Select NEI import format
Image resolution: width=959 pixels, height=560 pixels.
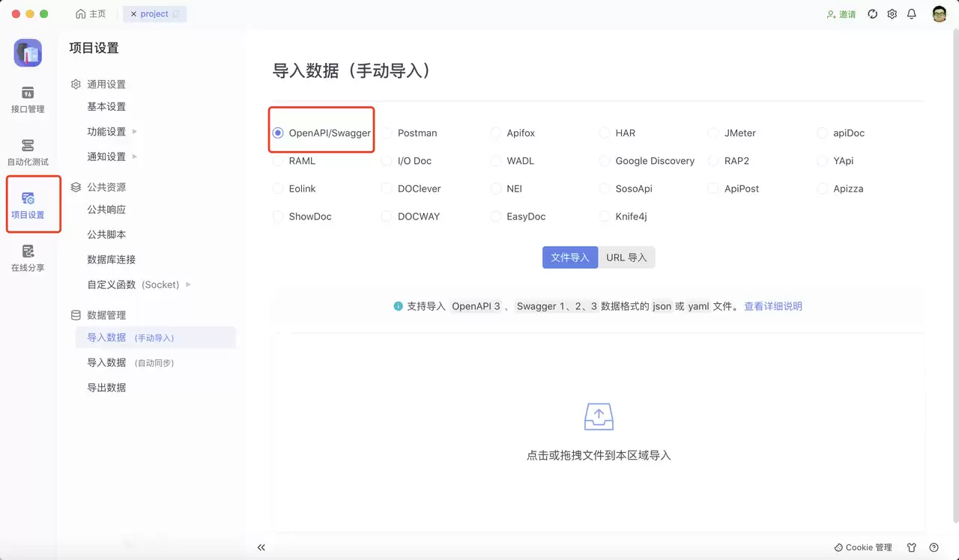pyautogui.click(x=506, y=189)
